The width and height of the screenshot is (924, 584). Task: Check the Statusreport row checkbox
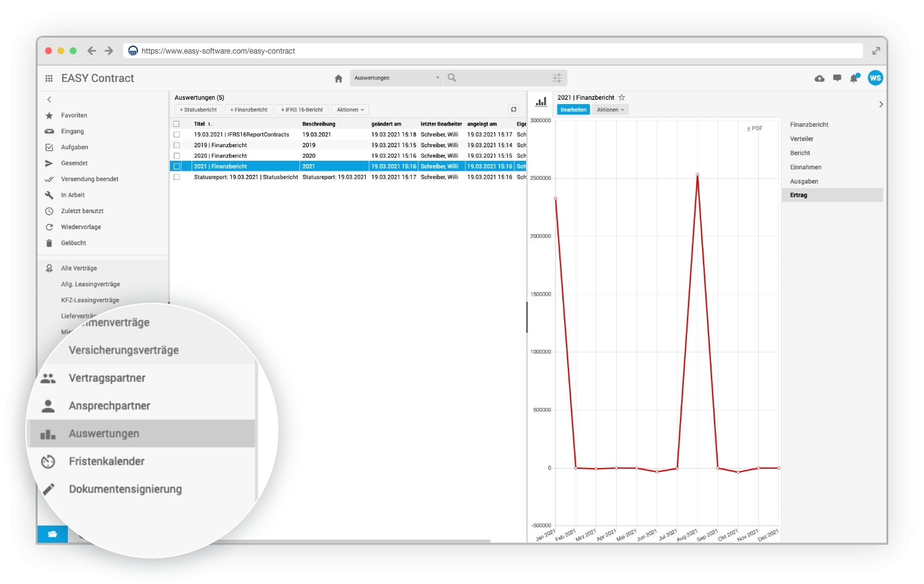tap(177, 177)
